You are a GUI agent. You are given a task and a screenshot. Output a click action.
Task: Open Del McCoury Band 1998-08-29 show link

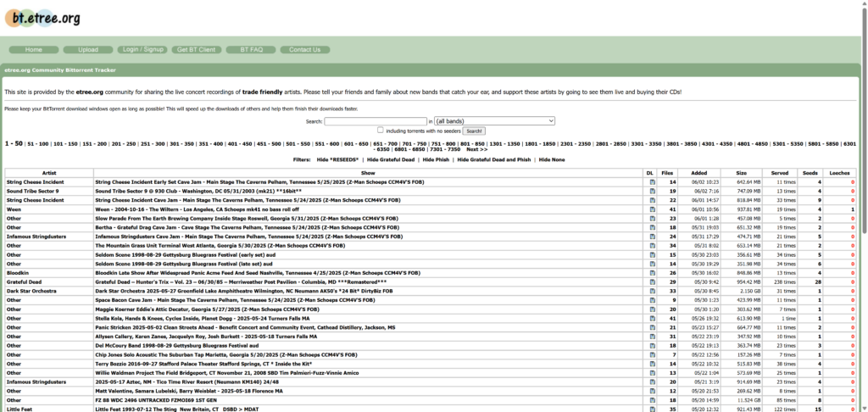[176, 346]
